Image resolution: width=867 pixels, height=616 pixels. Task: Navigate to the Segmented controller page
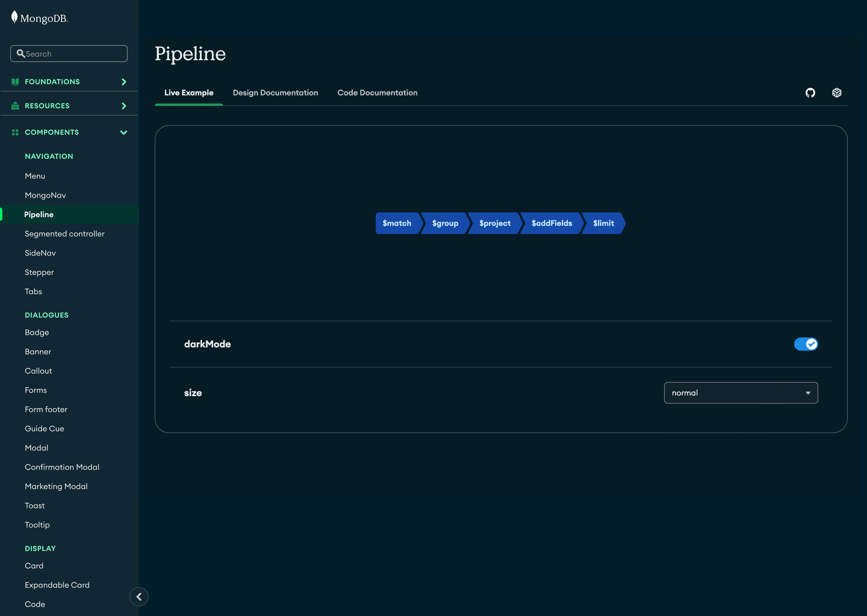pos(65,233)
